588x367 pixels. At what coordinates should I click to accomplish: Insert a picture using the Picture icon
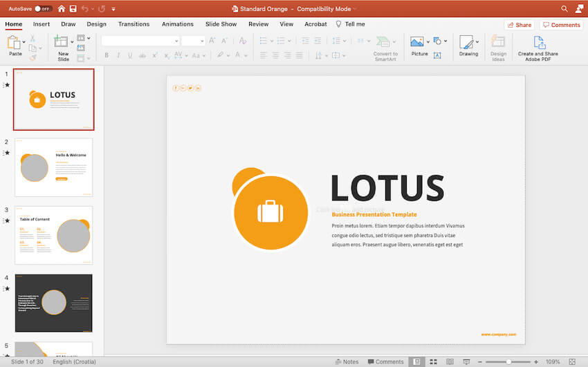pyautogui.click(x=416, y=42)
